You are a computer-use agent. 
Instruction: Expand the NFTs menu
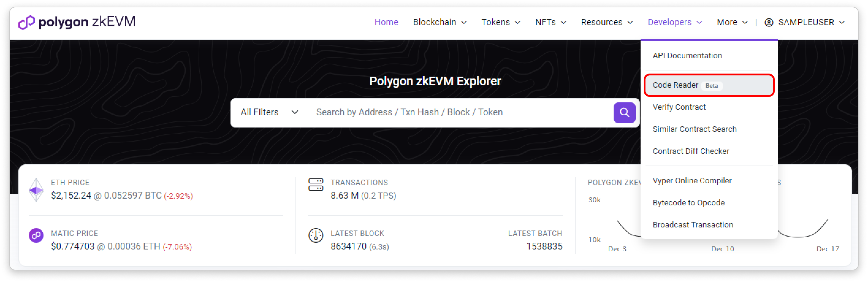(550, 22)
